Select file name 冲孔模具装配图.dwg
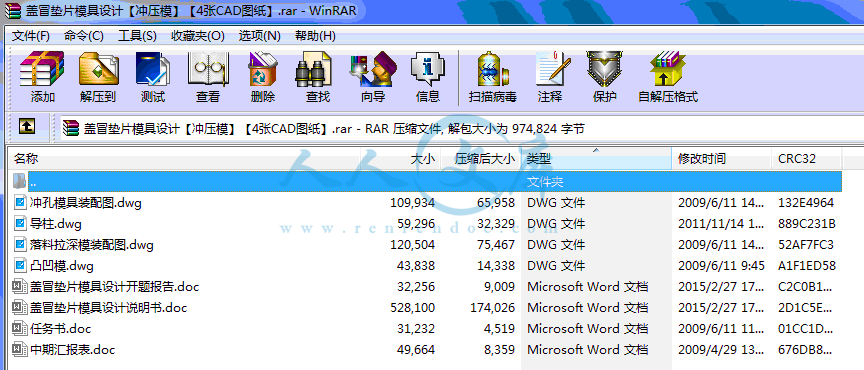This screenshot has width=864, height=370. pos(85,203)
